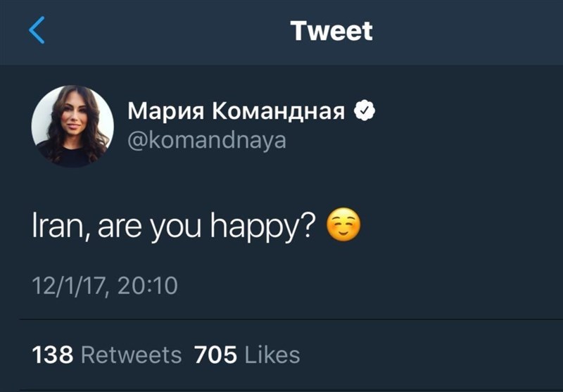Image resolution: width=563 pixels, height=392 pixels.
Task: Open the Likes list label
Action: click(x=272, y=354)
